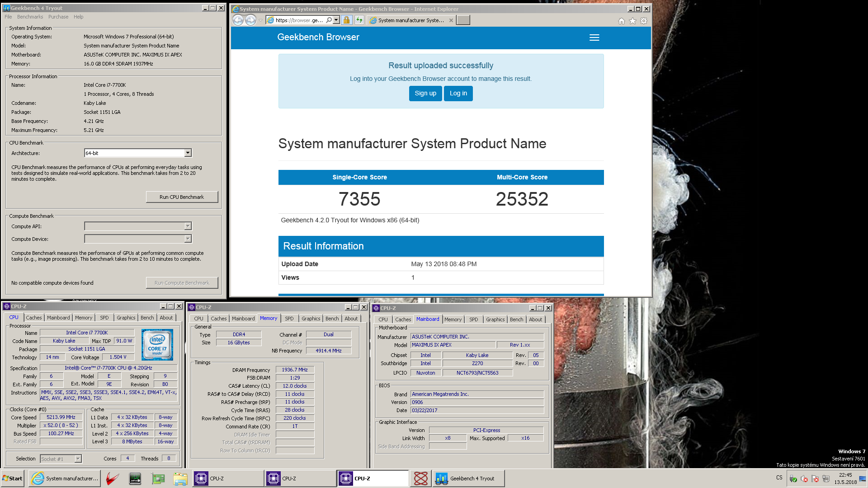Click the Start button
The height and width of the screenshot is (488, 868).
pyautogui.click(x=13, y=479)
